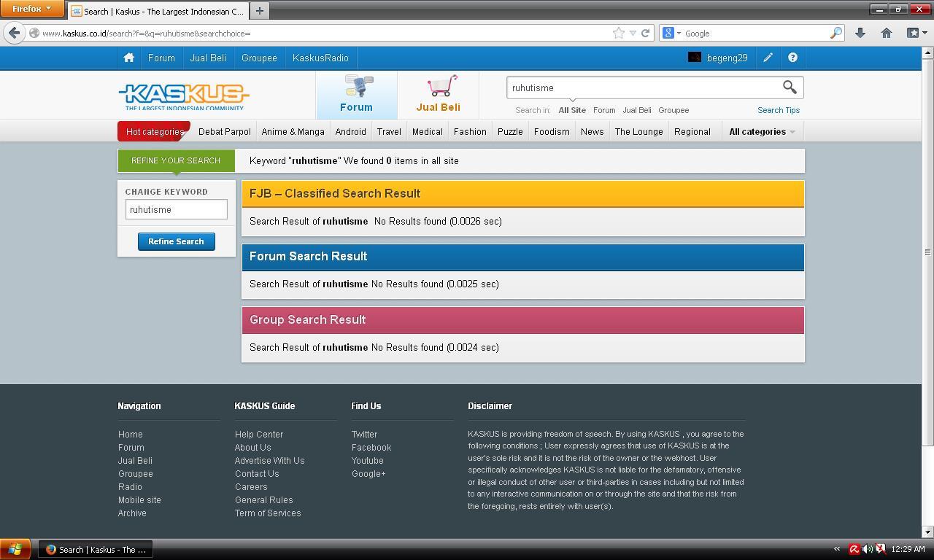Image resolution: width=934 pixels, height=560 pixels.
Task: Open Advertise With Us footer link
Action: coord(270,461)
